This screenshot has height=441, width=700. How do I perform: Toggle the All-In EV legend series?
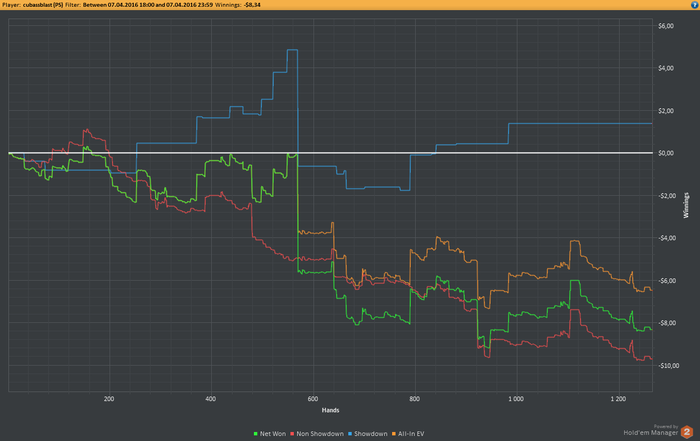408,433
